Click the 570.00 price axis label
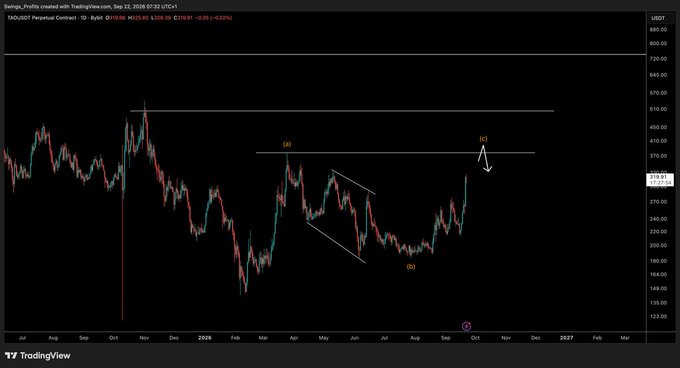 [658, 93]
